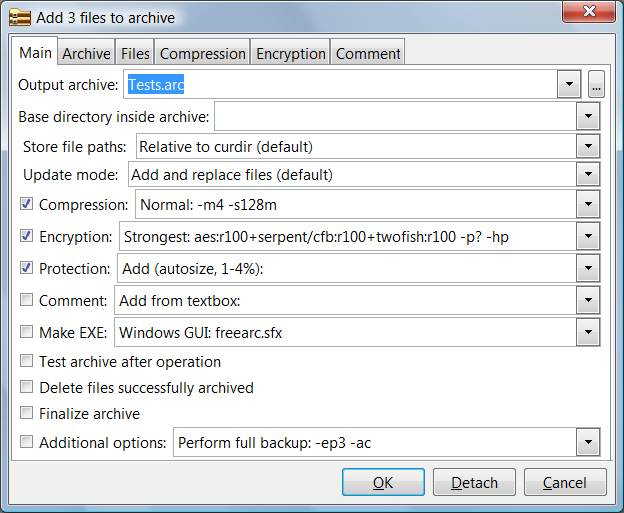Enable the Make EXE checkbox
This screenshot has width=624, height=513.
[27, 331]
